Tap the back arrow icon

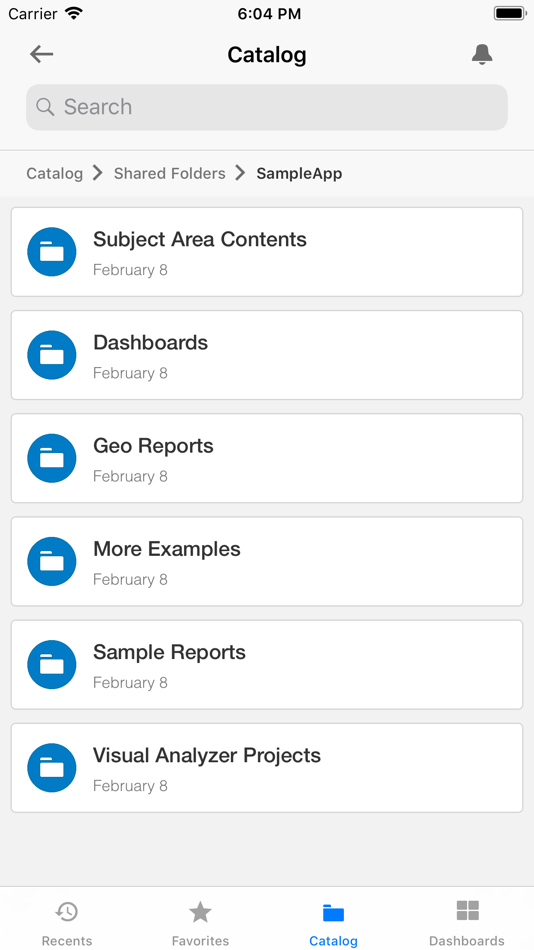tap(41, 54)
